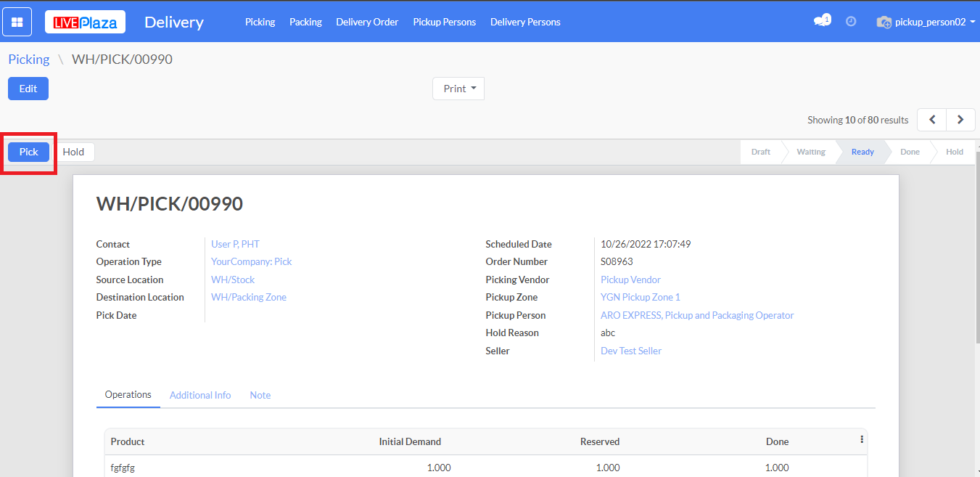Open the Pickup Persons menu

click(x=445, y=22)
